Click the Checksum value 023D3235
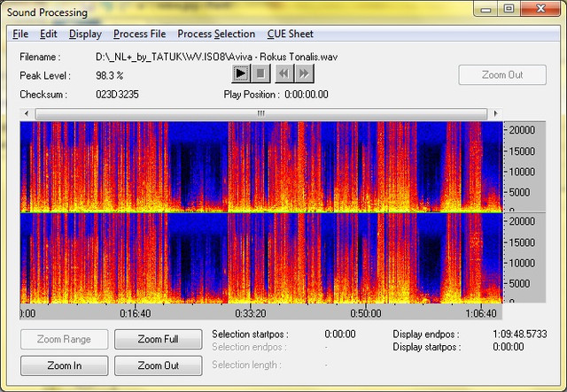This screenshot has height=392, width=567. (x=117, y=95)
